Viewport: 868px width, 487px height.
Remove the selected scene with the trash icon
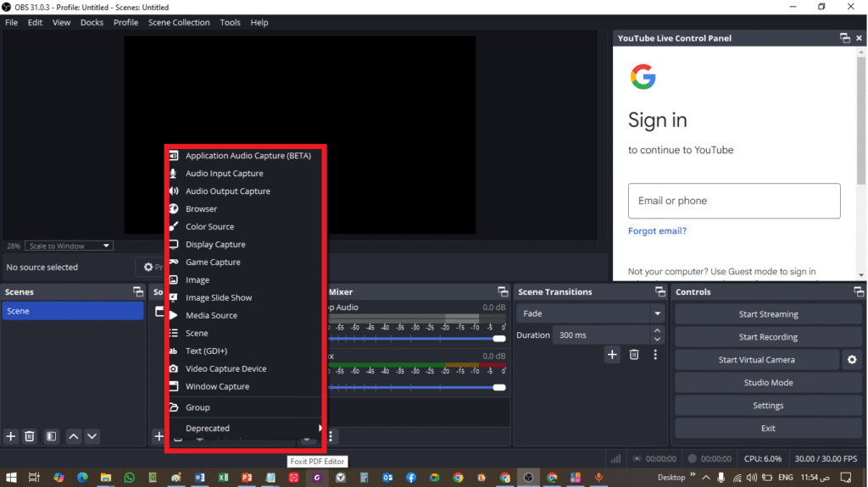(30, 436)
